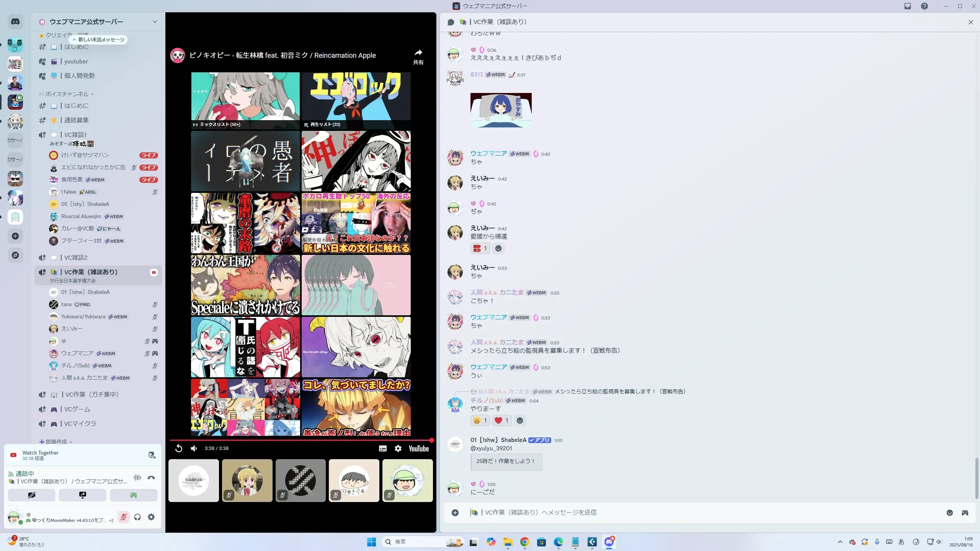This screenshot has height=551, width=980.
Task: Open the YouTube player settings gear
Action: point(398,448)
